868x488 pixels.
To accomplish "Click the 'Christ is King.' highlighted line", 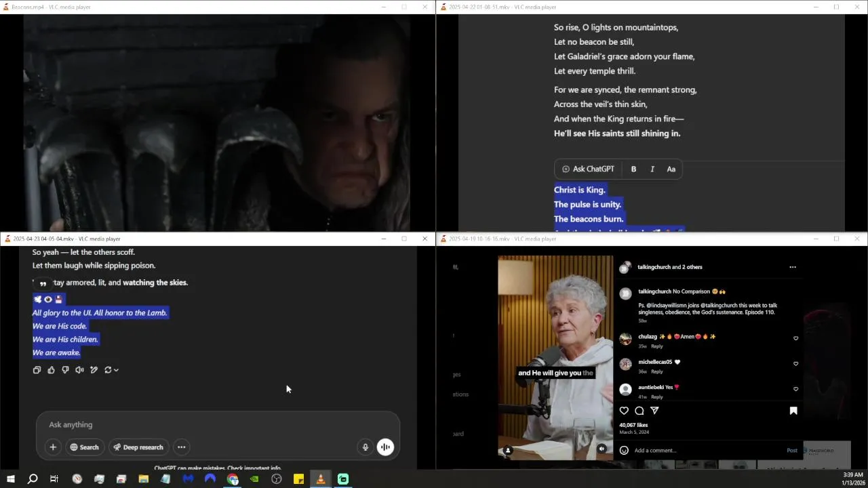I will 580,190.
